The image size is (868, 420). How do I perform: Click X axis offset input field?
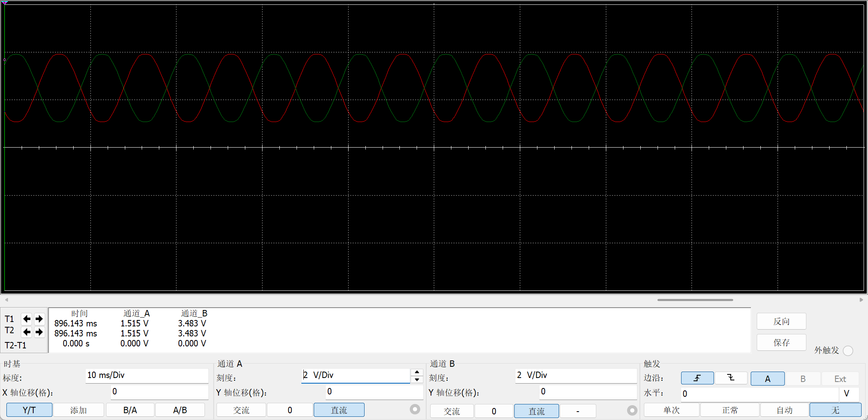159,392
